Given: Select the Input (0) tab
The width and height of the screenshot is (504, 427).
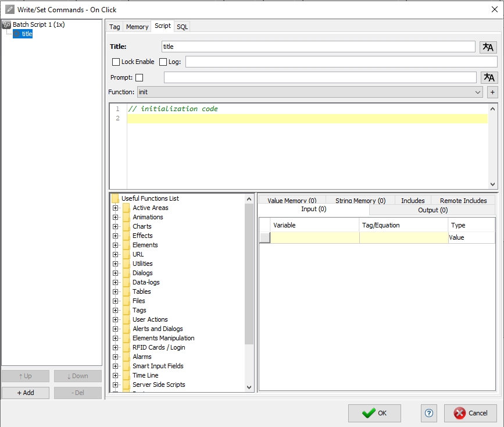Looking at the screenshot, I should pos(314,209).
